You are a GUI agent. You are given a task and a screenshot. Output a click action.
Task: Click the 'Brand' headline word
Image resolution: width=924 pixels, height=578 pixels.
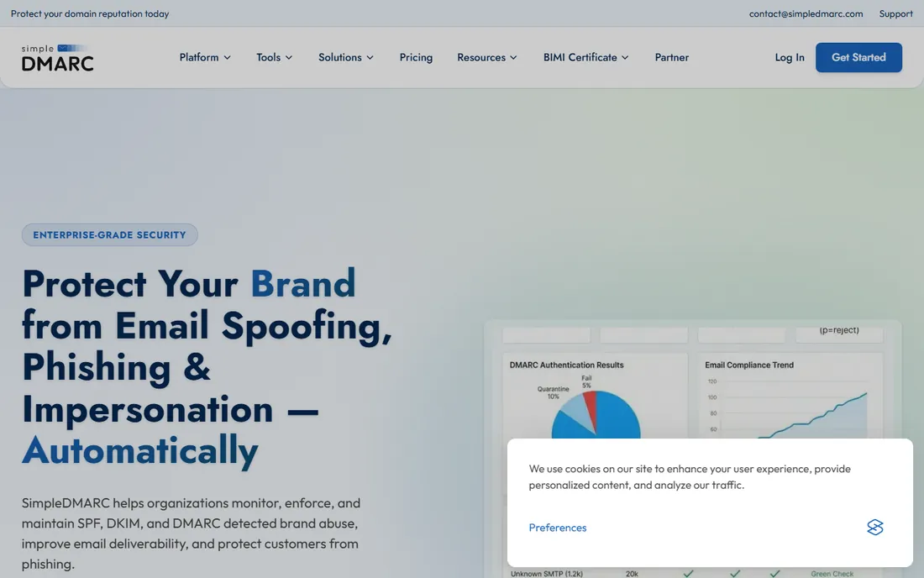coord(303,283)
